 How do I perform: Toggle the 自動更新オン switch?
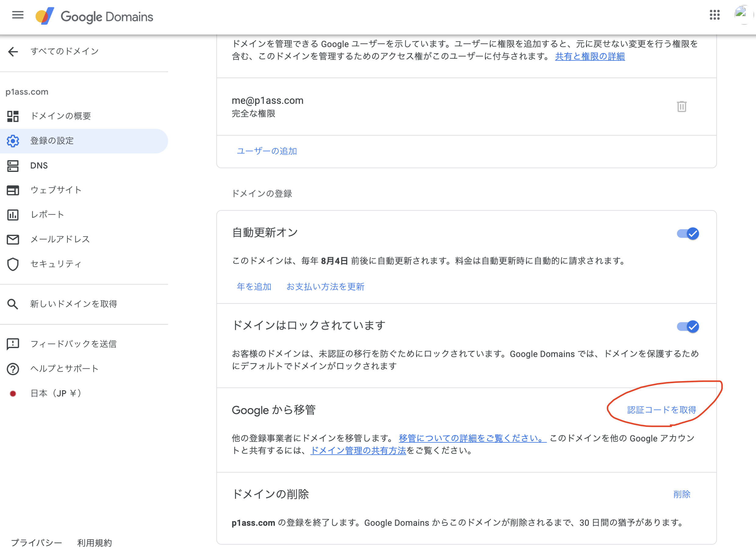(x=688, y=234)
